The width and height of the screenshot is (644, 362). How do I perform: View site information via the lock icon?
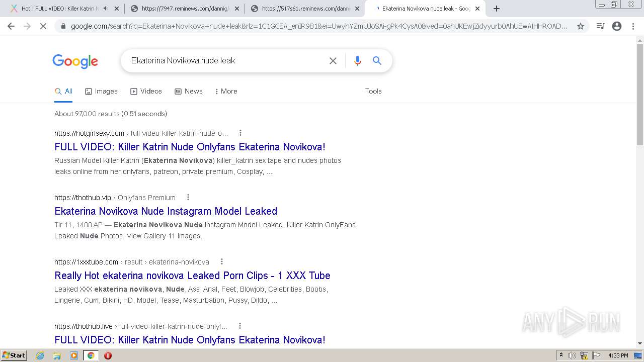click(x=63, y=26)
